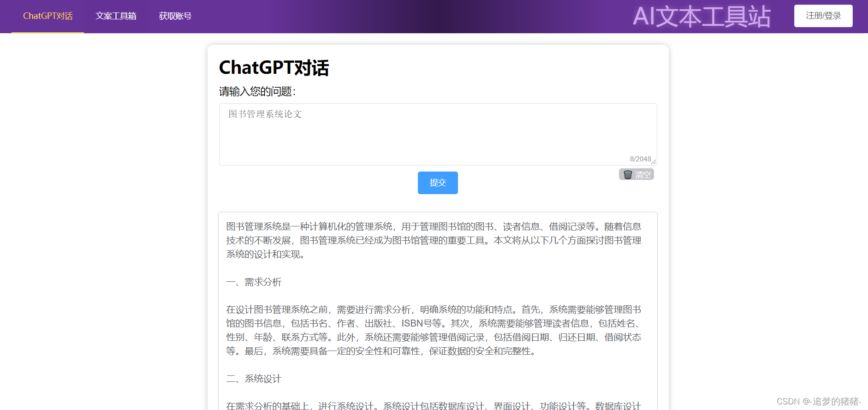The width and height of the screenshot is (868, 410).
Task: Submit the question with 提交 button
Action: (438, 183)
